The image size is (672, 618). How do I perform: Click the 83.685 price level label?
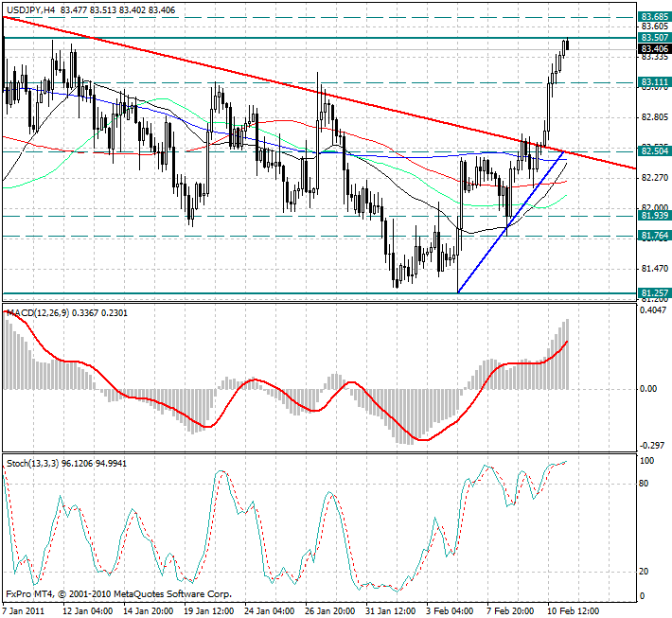[655, 17]
